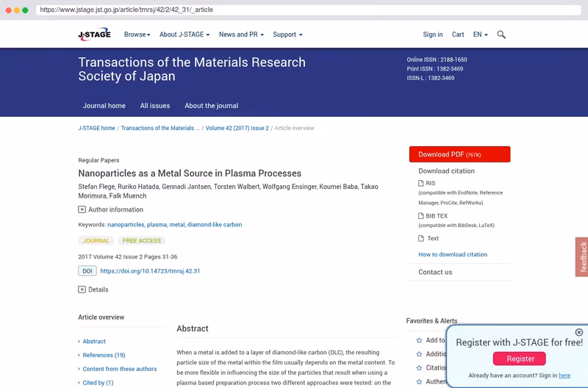Image resolution: width=588 pixels, height=388 pixels.
Task: Click Transactions of the Materials breadcrumb
Action: click(160, 128)
